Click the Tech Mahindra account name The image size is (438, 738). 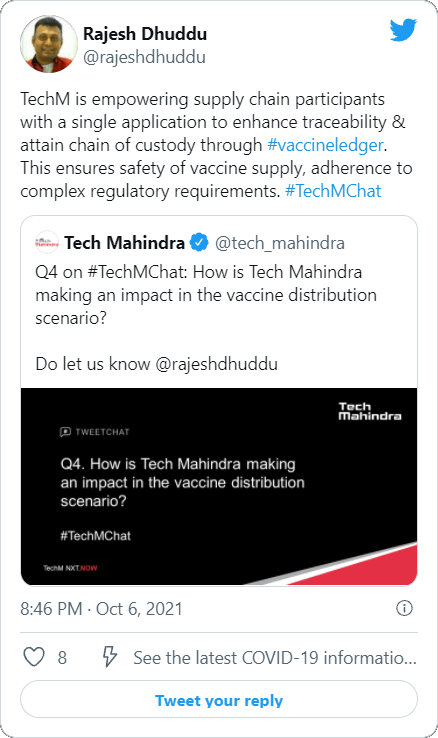pos(125,243)
